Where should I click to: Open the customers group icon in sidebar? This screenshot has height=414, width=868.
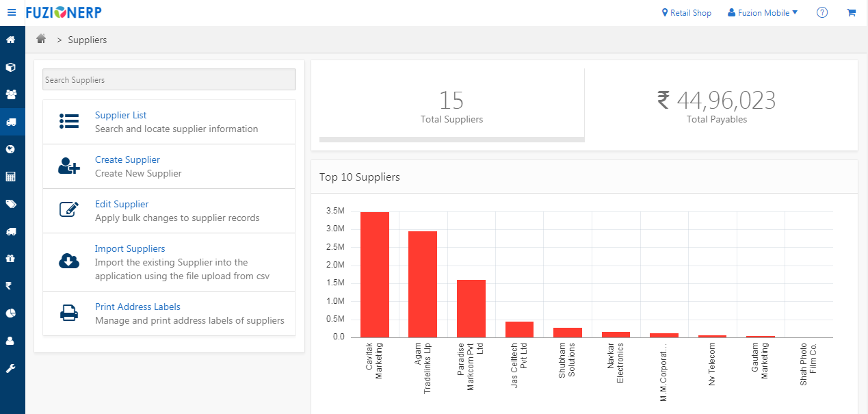pos(11,94)
